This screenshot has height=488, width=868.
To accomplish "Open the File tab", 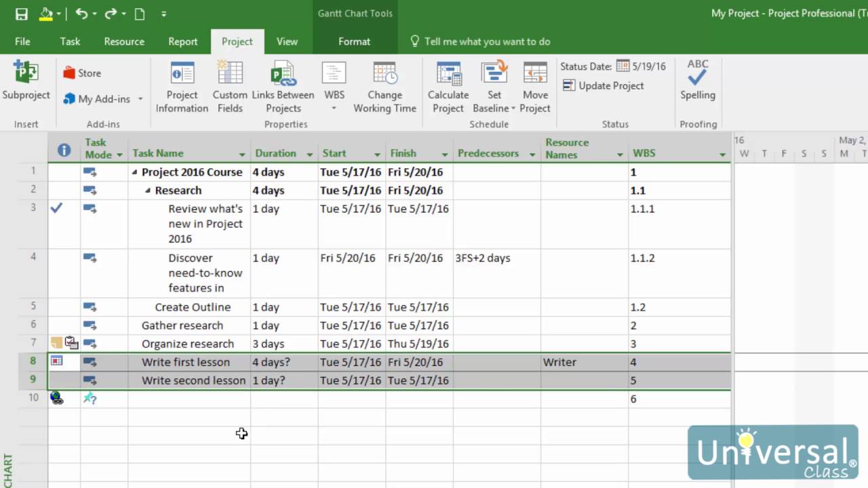I will click(x=22, y=41).
